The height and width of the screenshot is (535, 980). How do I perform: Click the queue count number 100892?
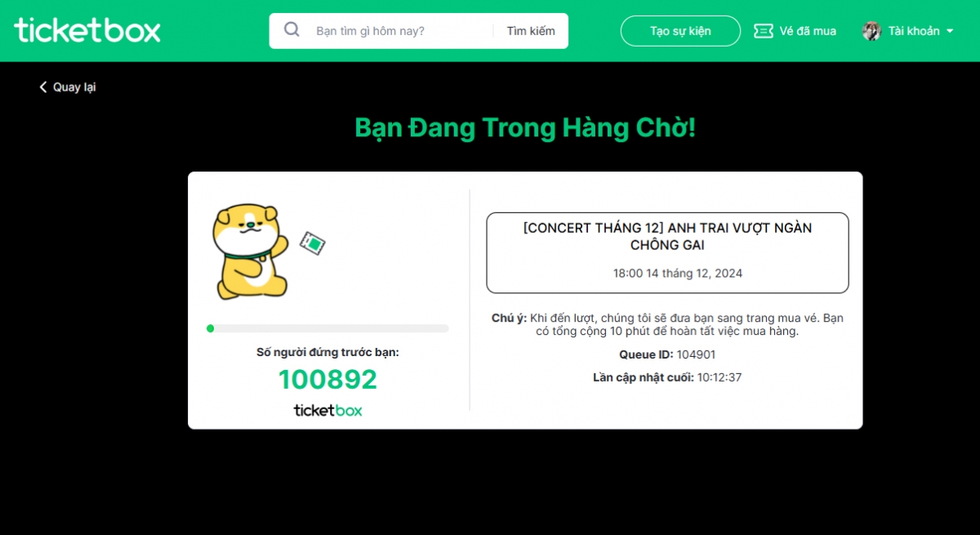coord(327,379)
